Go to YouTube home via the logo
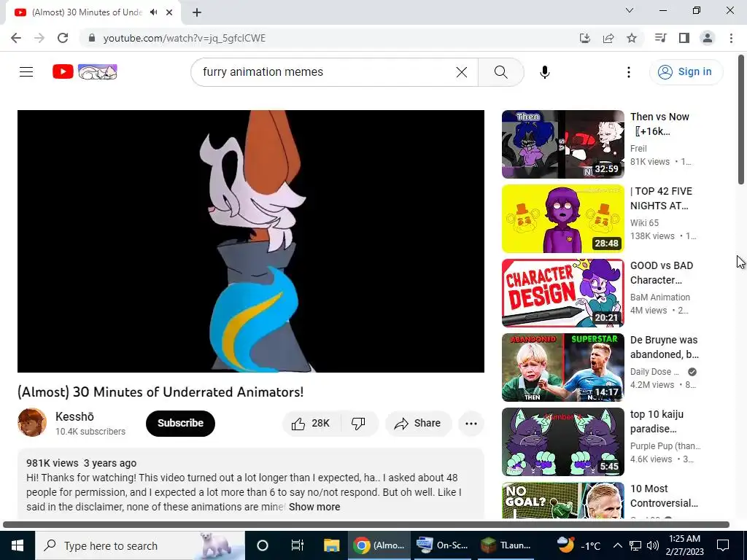This screenshot has height=560, width=747. coord(85,72)
